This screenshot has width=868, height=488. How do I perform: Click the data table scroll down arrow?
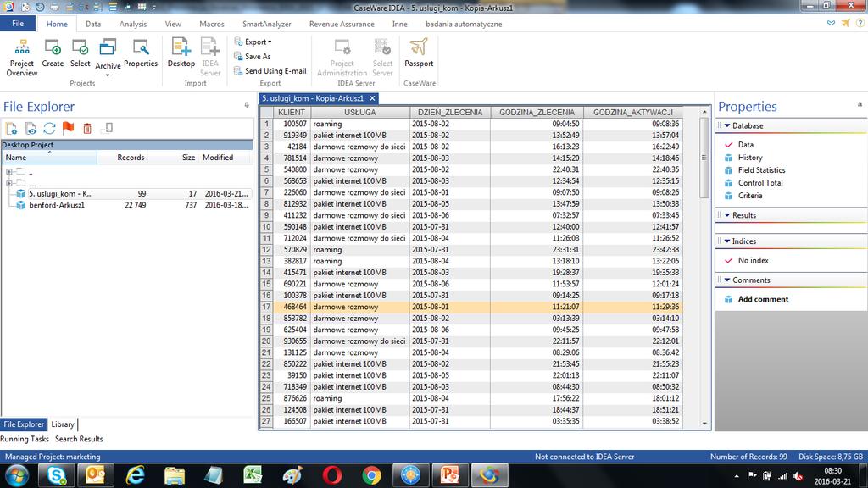(704, 424)
